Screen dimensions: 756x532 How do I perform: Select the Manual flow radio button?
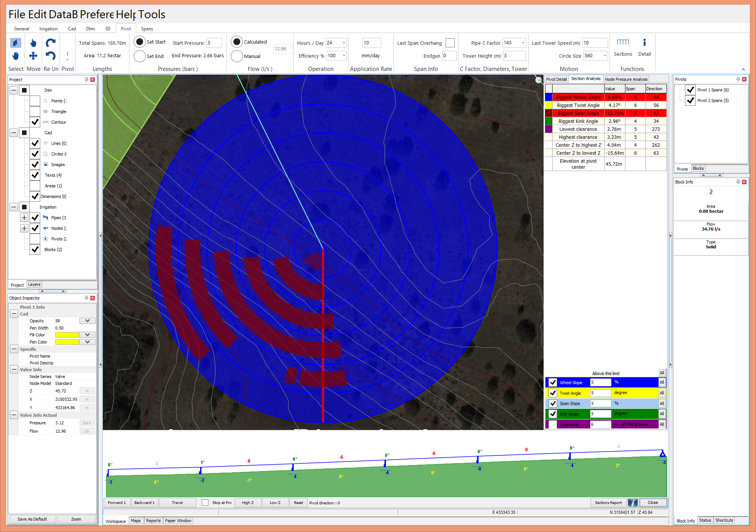pyautogui.click(x=237, y=56)
